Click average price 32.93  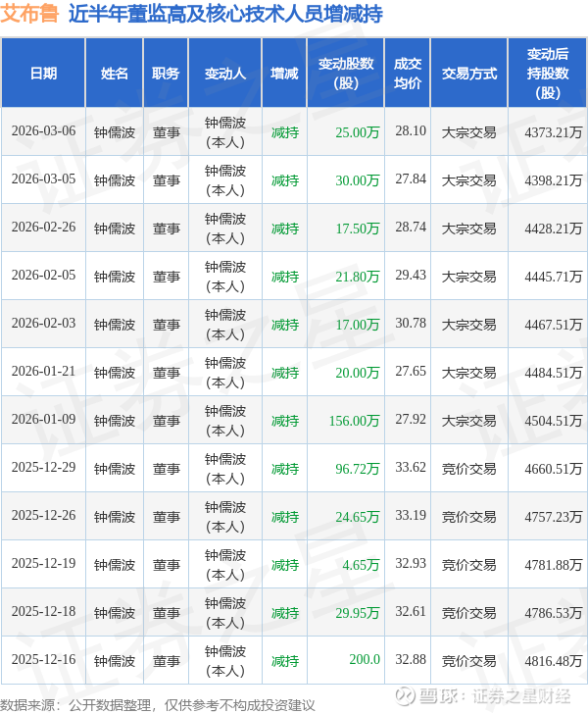(x=411, y=564)
